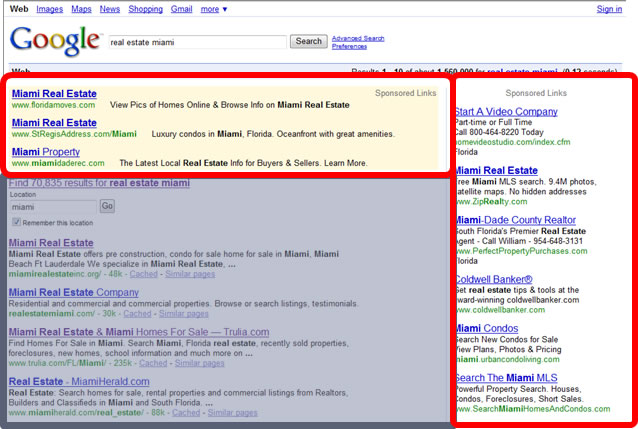The image size is (638, 429).
Task: Click www.miamidaderec.com URL text
Action: tap(58, 163)
